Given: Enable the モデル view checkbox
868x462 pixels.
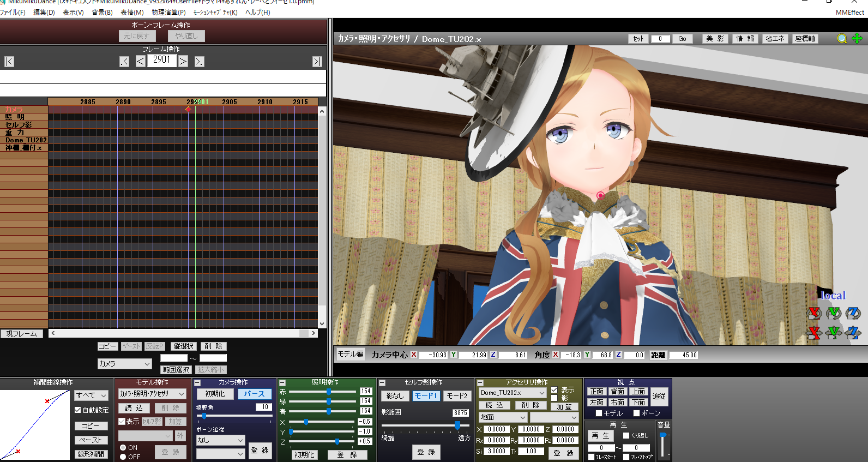Looking at the screenshot, I should pos(599,413).
